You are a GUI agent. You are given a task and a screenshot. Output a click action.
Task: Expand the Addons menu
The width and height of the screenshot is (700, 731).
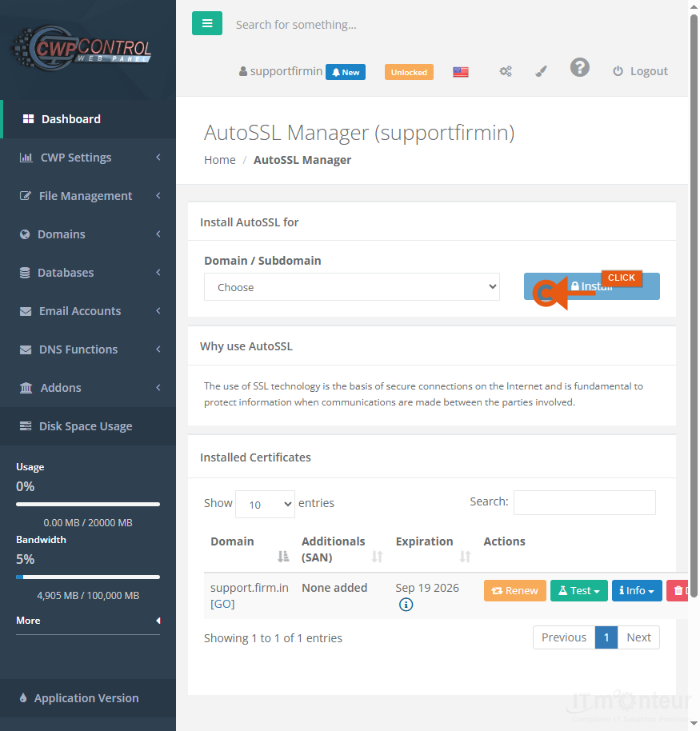pos(88,388)
